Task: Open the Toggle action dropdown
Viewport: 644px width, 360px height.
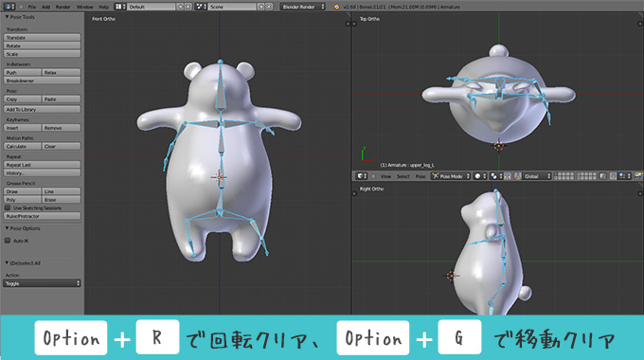Action: [42, 283]
